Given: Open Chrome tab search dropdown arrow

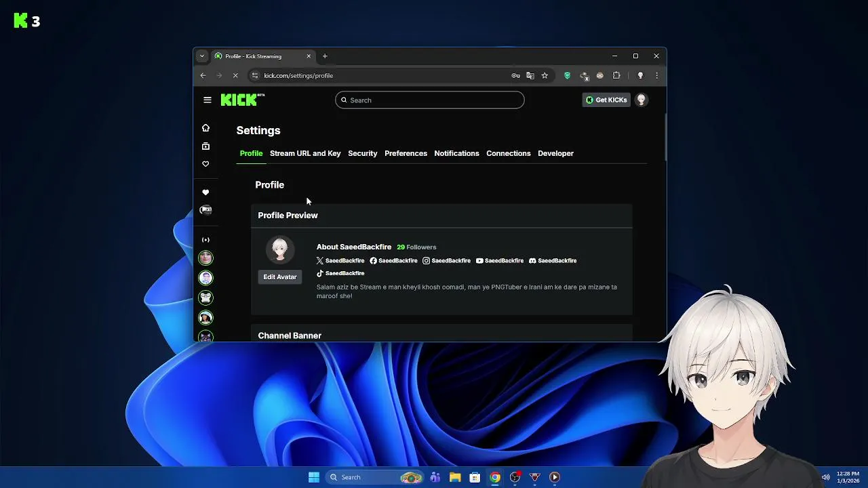Looking at the screenshot, I should (201, 56).
